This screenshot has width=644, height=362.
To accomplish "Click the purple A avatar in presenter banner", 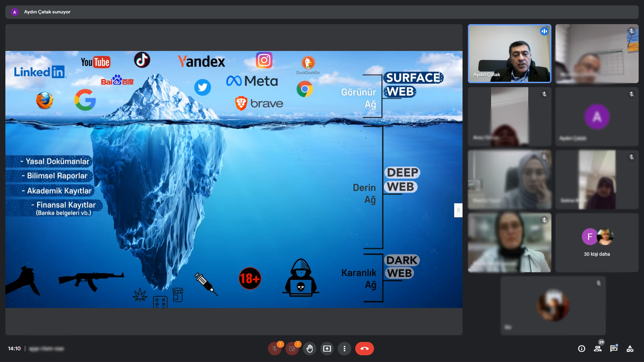I will (14, 12).
